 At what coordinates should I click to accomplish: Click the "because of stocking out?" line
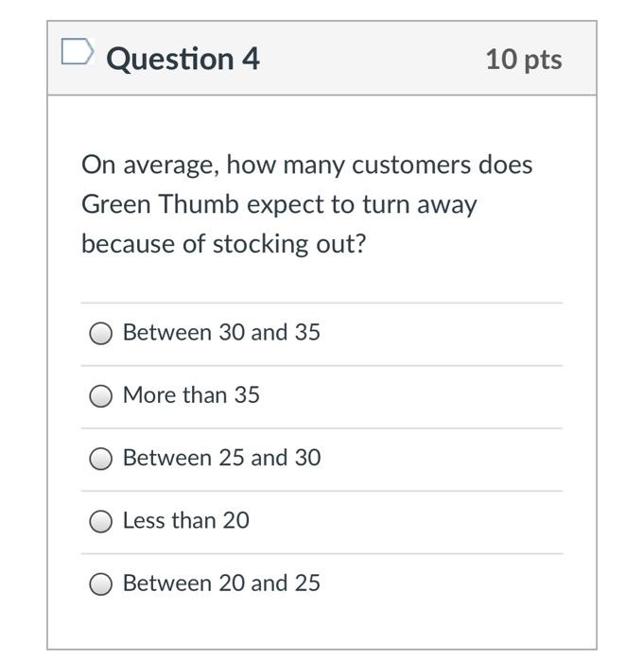[x=223, y=244]
